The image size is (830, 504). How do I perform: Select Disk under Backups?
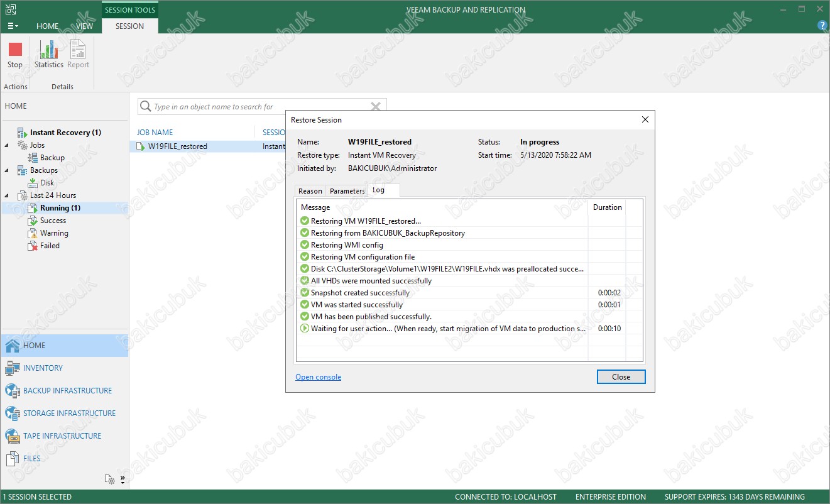(47, 183)
